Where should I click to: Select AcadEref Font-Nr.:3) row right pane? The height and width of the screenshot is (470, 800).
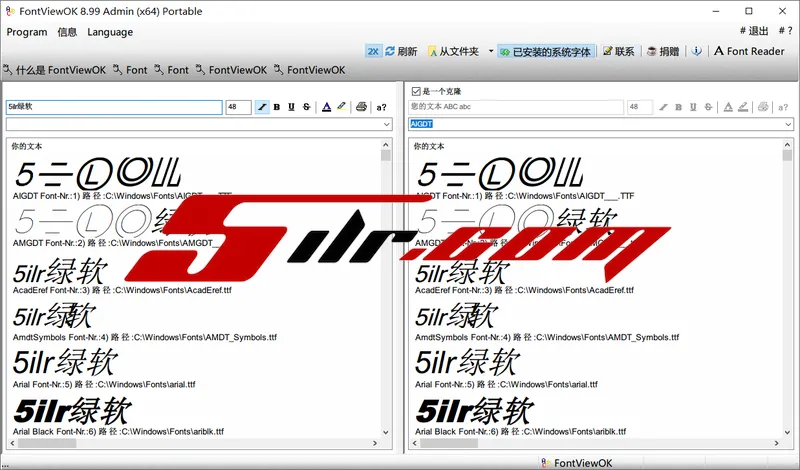(x=524, y=290)
